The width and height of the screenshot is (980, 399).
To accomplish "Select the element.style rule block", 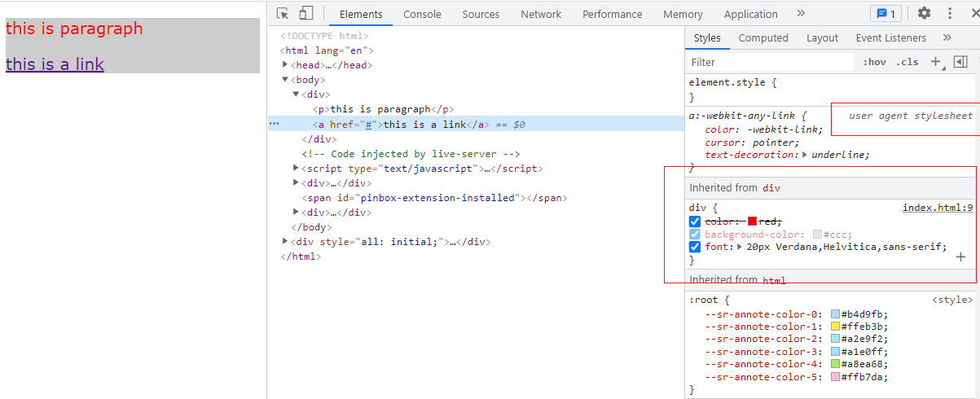I will click(x=831, y=90).
